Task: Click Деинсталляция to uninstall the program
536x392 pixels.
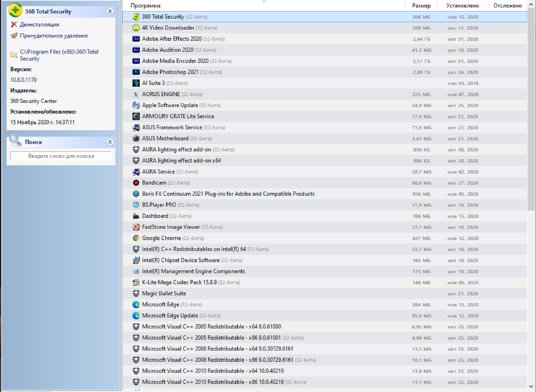Action: click(40, 25)
